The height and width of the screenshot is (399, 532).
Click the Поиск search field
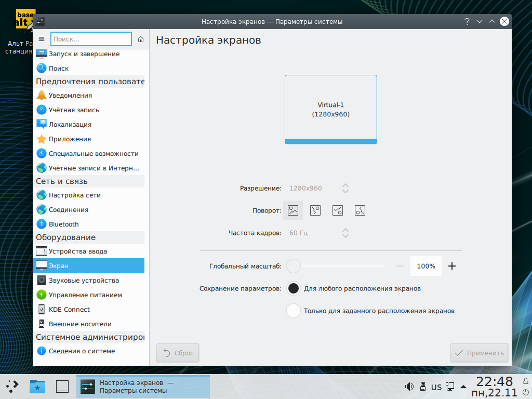(91, 39)
